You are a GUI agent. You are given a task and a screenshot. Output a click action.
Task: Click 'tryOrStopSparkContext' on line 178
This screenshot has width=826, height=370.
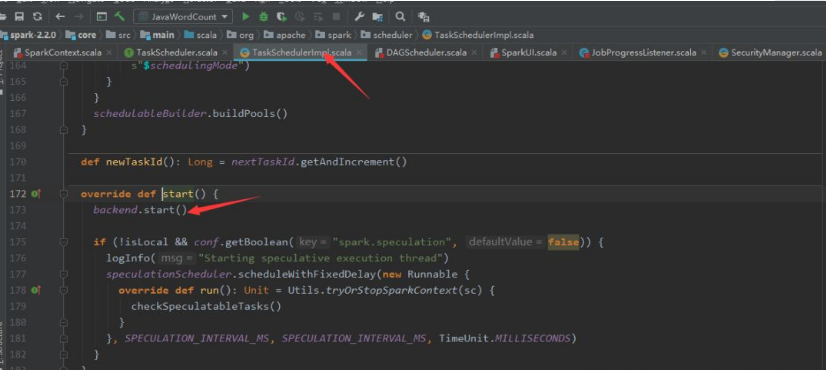pos(391,290)
